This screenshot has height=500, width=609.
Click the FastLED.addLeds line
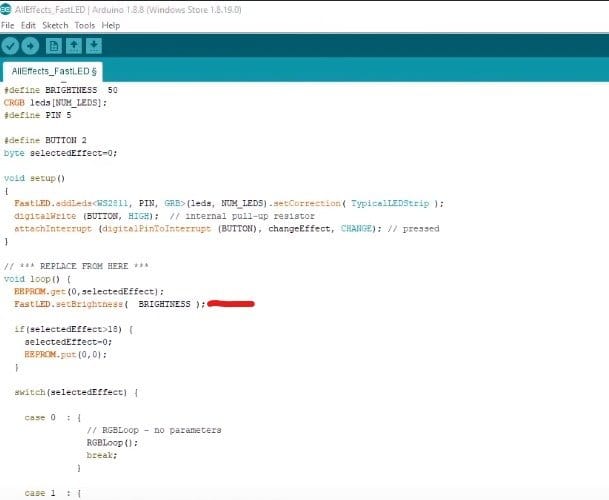[229, 204]
